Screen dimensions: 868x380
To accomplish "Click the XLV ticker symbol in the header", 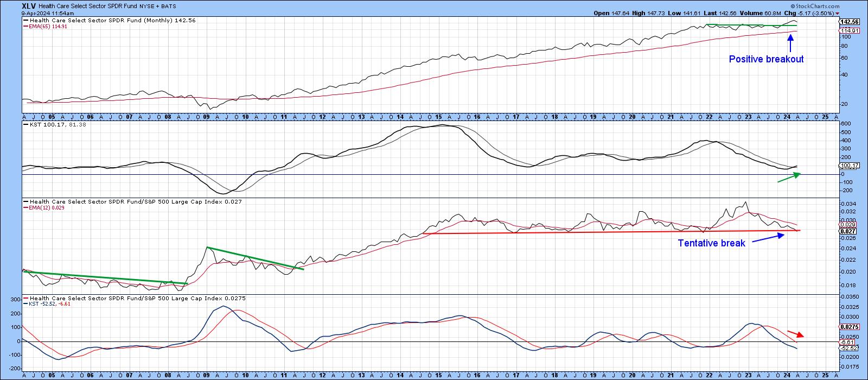I will pos(29,5).
